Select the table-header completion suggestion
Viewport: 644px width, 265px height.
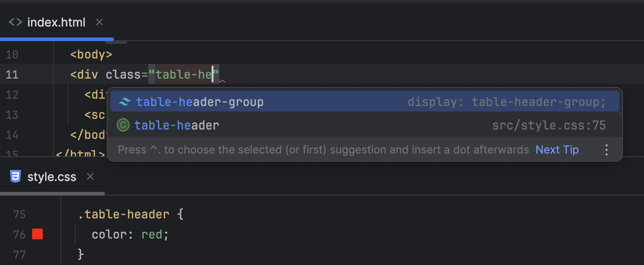click(x=177, y=125)
